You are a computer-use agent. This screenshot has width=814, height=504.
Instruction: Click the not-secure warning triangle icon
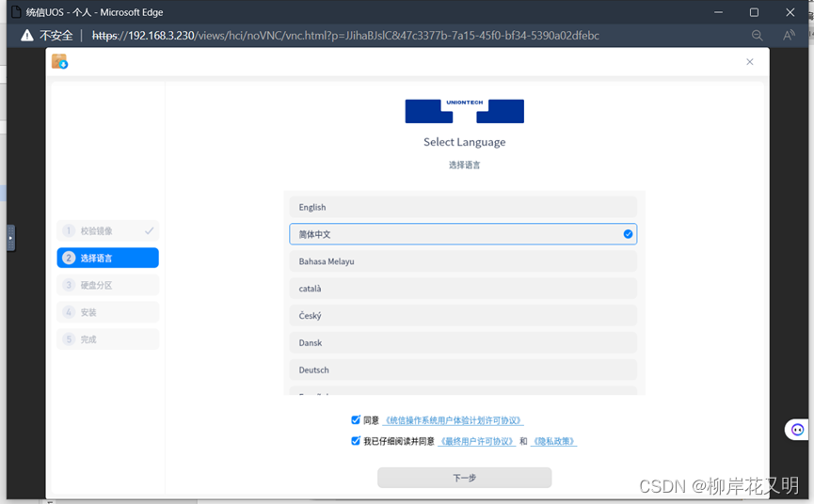pos(27,35)
